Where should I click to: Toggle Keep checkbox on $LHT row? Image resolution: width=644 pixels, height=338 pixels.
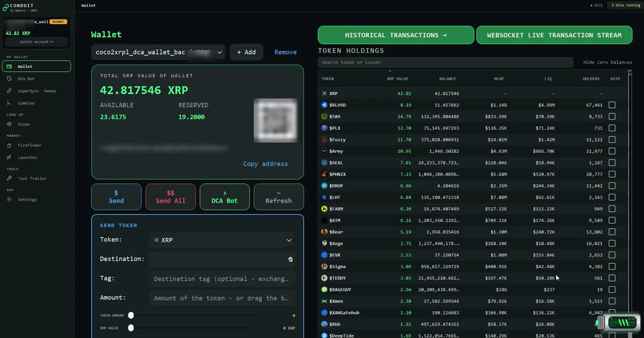612,197
